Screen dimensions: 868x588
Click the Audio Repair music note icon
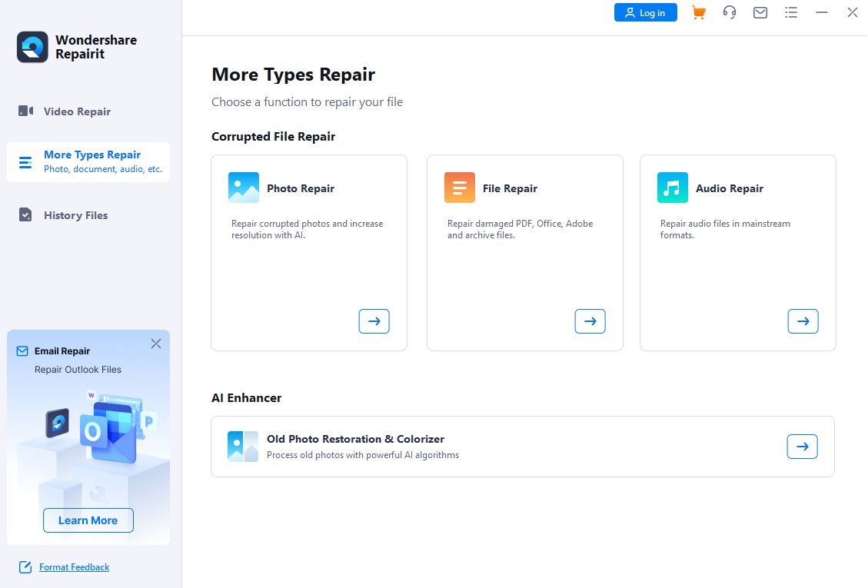tap(673, 188)
